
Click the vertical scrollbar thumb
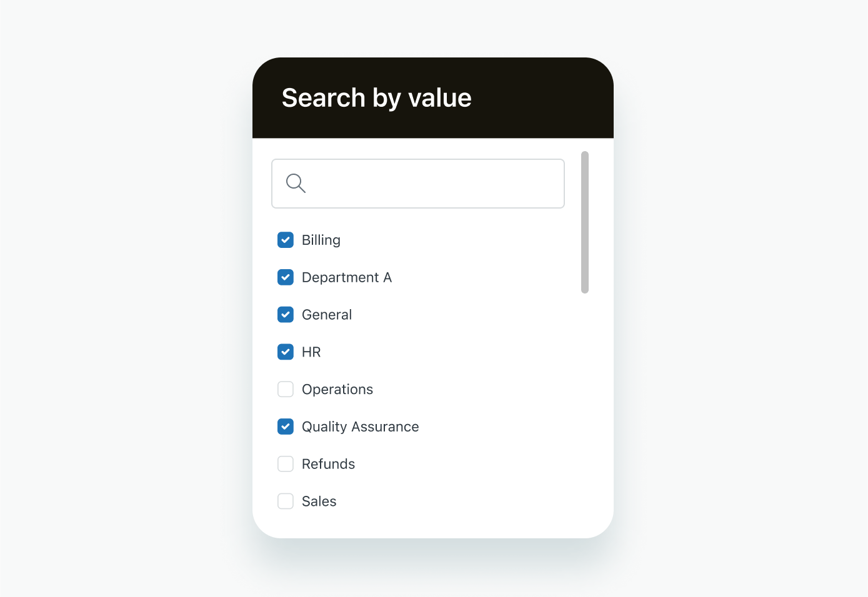[585, 222]
